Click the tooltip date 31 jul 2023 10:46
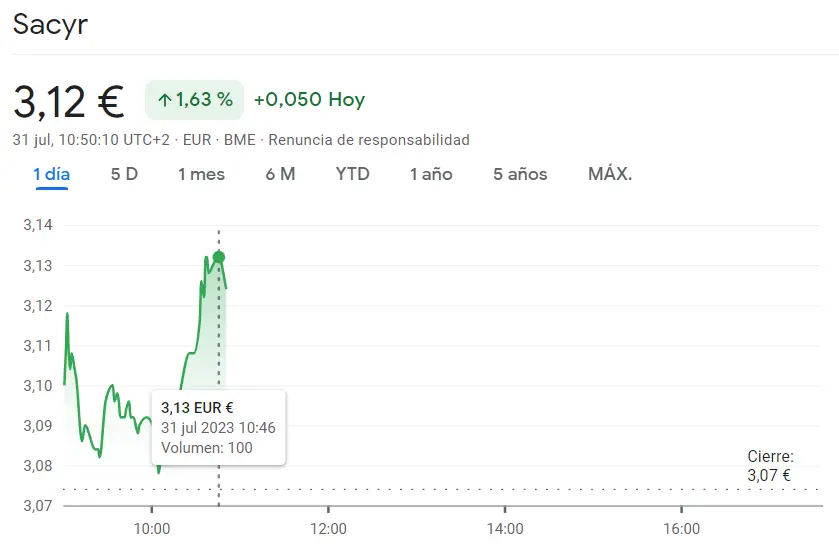Viewport: 839px width, 555px height. 218,428
